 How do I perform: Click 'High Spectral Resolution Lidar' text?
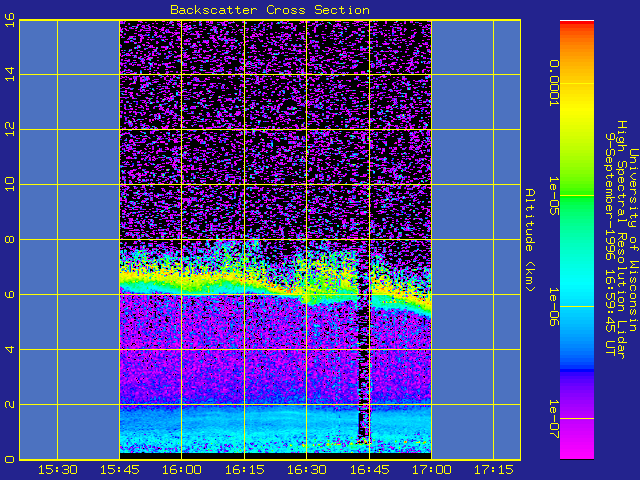pos(622,240)
